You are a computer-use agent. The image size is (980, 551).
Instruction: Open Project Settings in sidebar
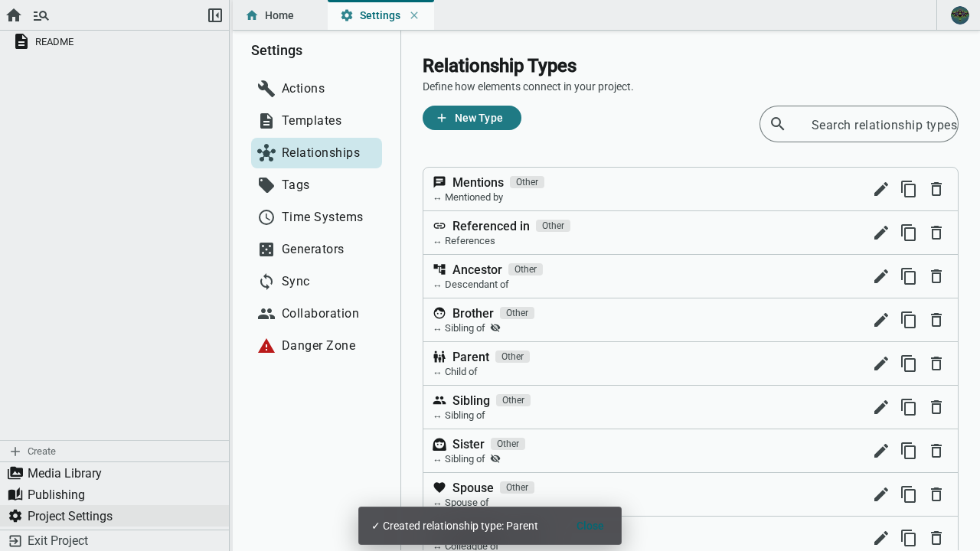(x=115, y=516)
